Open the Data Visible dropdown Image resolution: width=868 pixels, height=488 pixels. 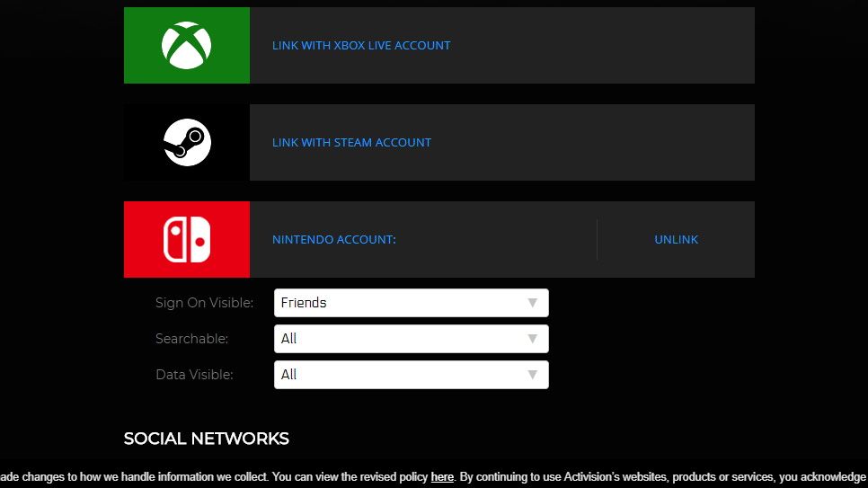(412, 375)
